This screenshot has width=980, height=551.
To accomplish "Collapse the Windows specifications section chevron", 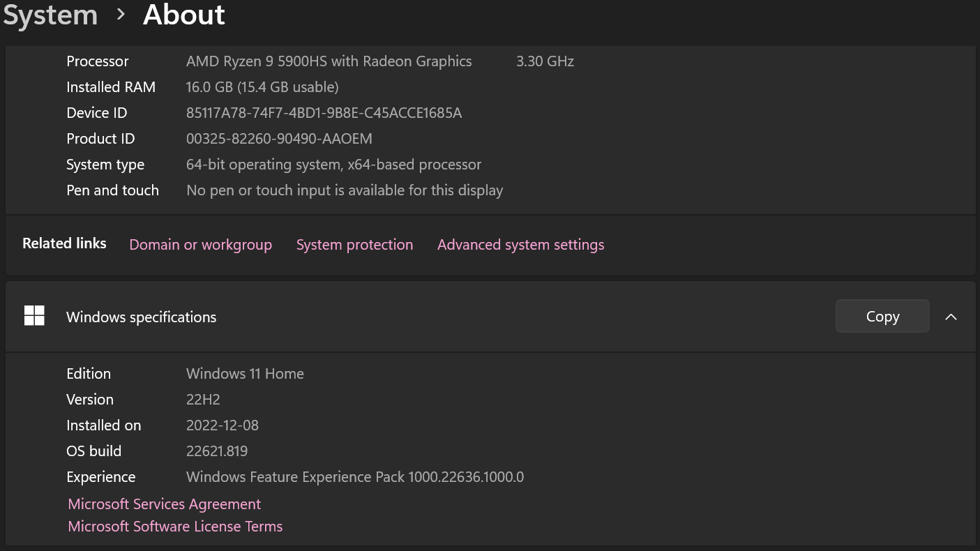I will [951, 317].
